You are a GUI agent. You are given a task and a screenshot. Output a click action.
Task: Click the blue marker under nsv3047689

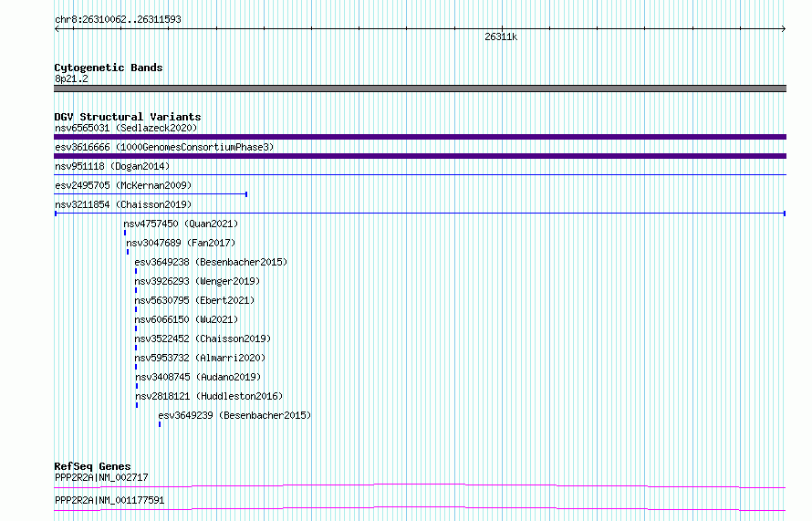point(128,252)
